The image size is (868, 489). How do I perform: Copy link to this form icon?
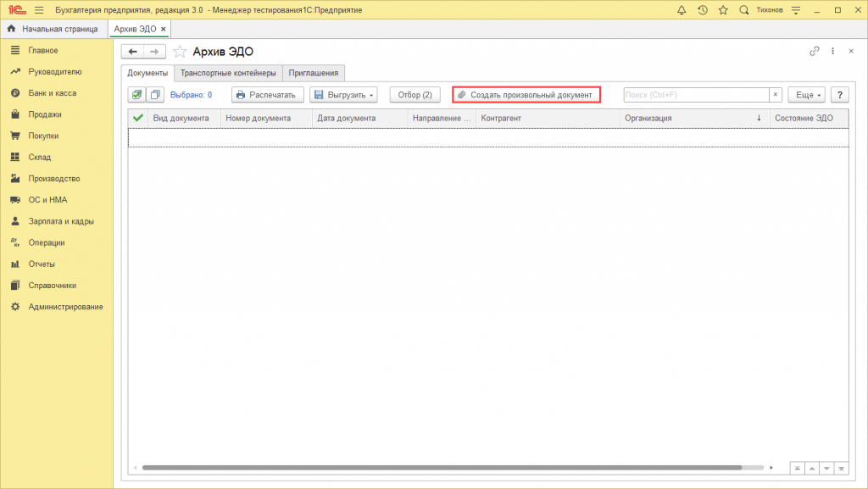coord(815,51)
